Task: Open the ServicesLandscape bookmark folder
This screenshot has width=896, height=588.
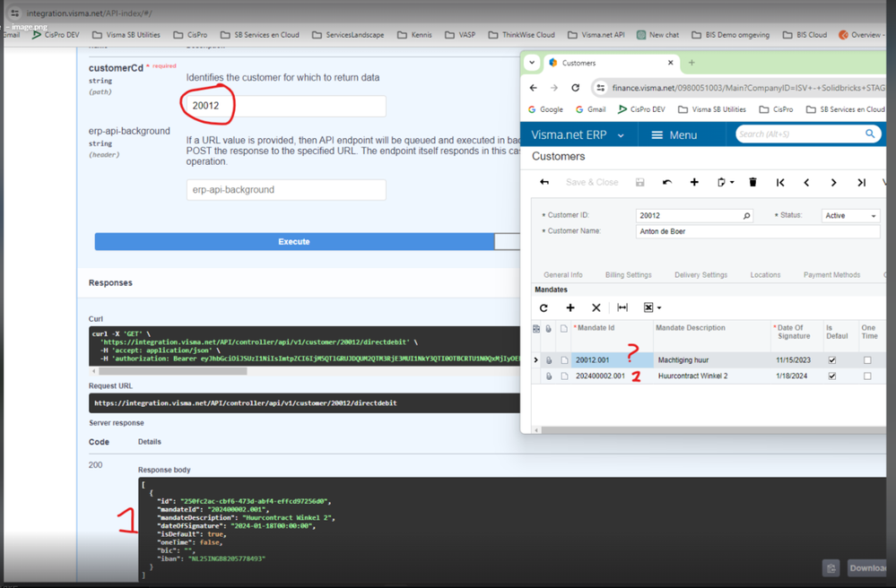Action: pos(348,35)
